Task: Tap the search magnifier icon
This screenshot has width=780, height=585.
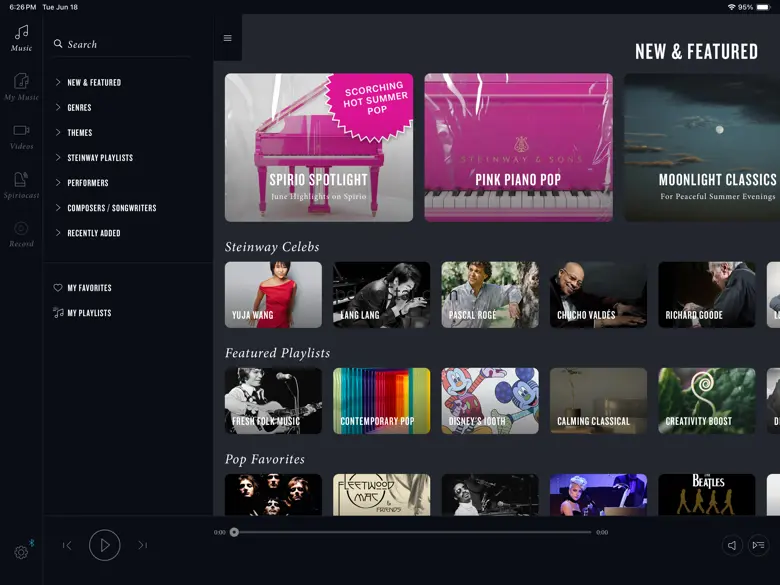Action: (58, 44)
